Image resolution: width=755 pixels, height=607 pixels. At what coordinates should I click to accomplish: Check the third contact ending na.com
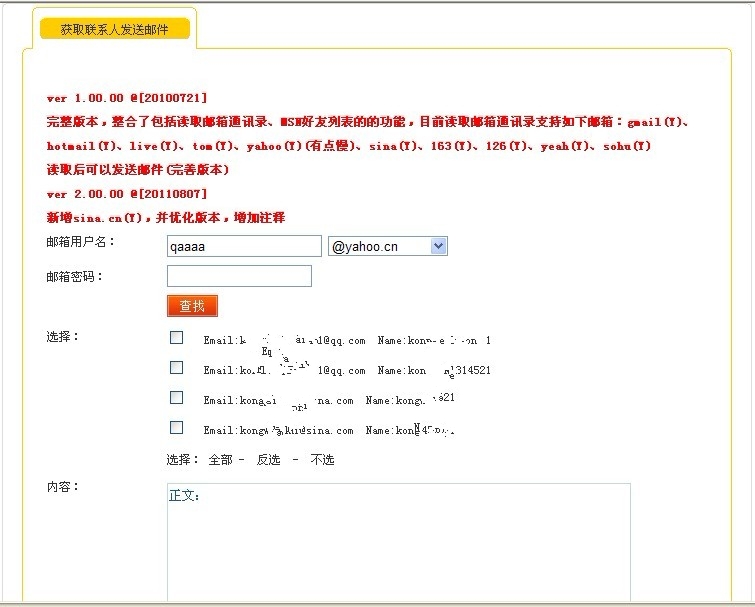[x=176, y=397]
